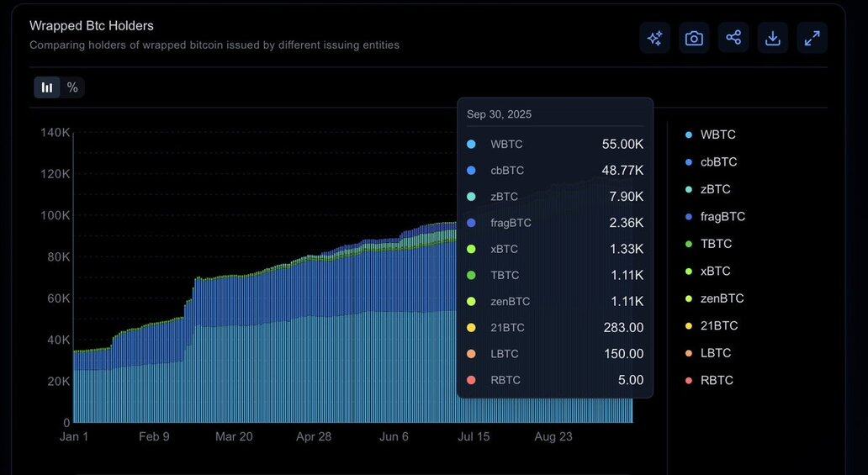Toggle cbBTC series in legend

[x=717, y=162]
